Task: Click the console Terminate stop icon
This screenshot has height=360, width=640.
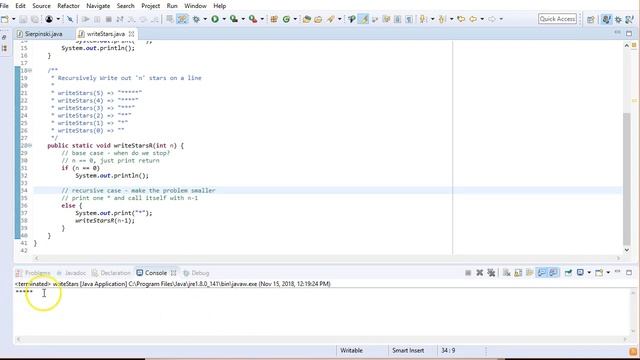Action: tap(468, 273)
